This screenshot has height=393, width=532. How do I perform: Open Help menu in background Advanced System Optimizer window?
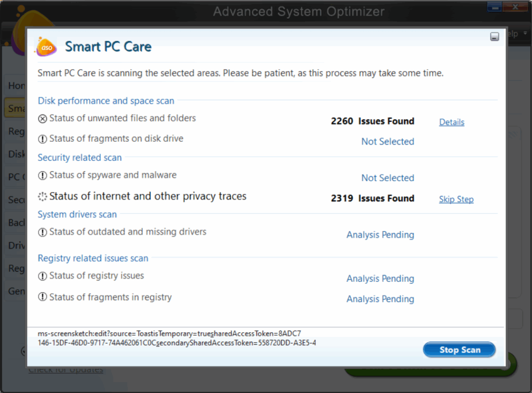[x=517, y=34]
